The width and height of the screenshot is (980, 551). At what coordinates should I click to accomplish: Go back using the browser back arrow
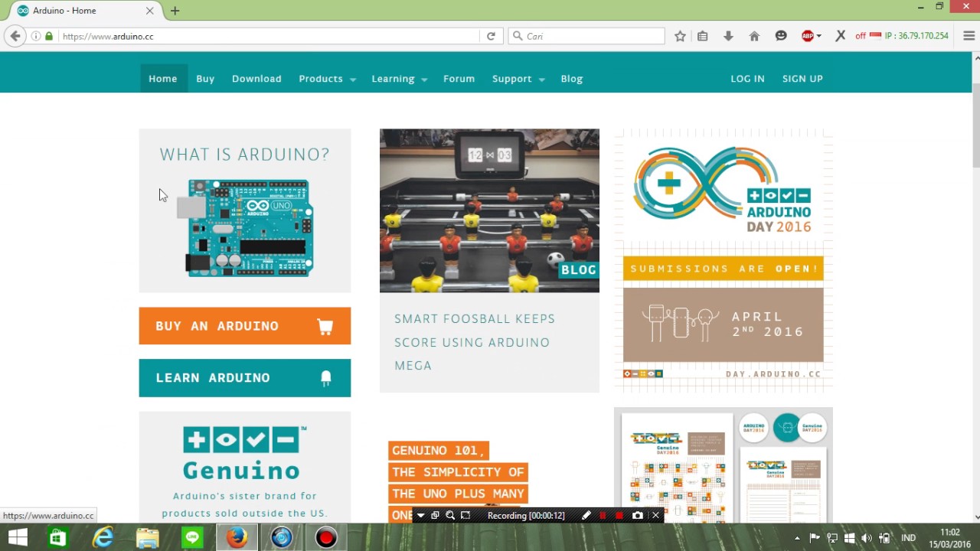click(15, 36)
